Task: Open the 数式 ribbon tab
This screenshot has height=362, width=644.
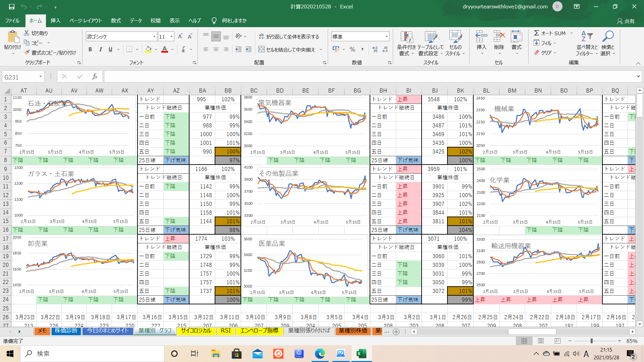Action: [x=116, y=21]
